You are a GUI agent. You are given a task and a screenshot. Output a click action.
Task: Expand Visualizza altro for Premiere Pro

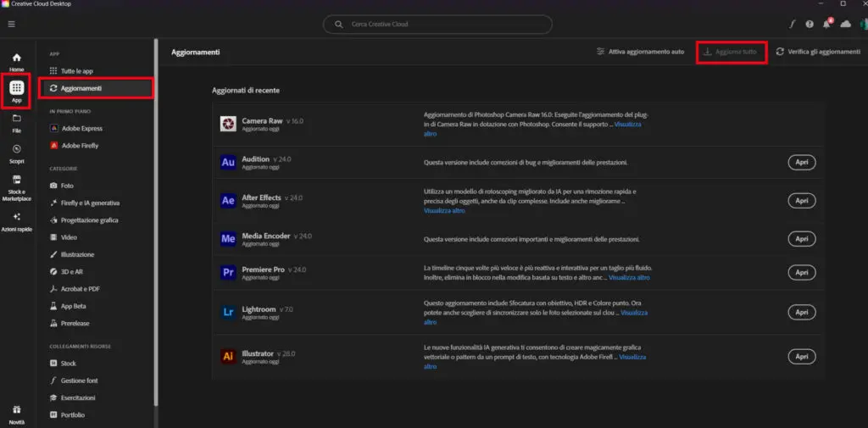click(x=629, y=277)
